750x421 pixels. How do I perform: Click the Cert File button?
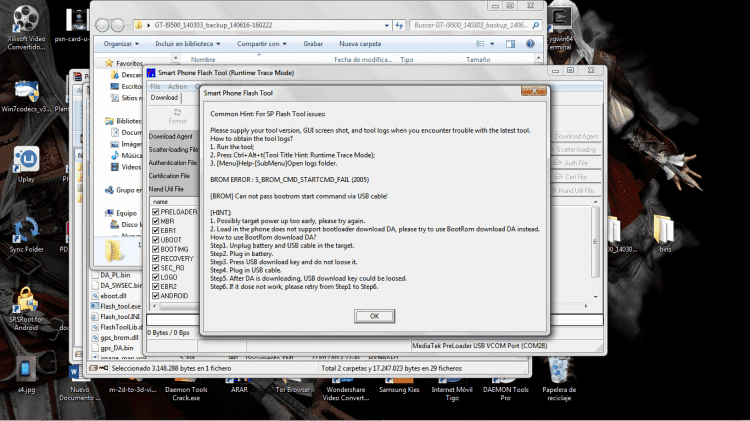click(576, 177)
